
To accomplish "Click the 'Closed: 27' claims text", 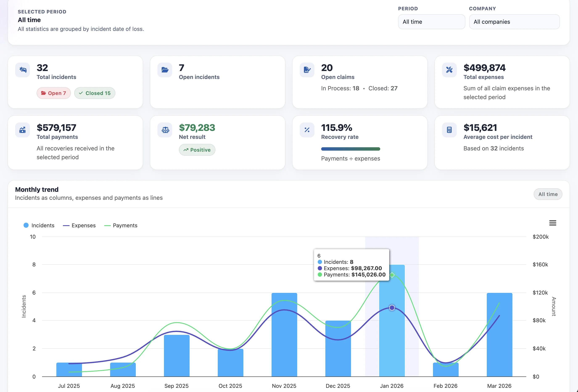I will coord(383,88).
